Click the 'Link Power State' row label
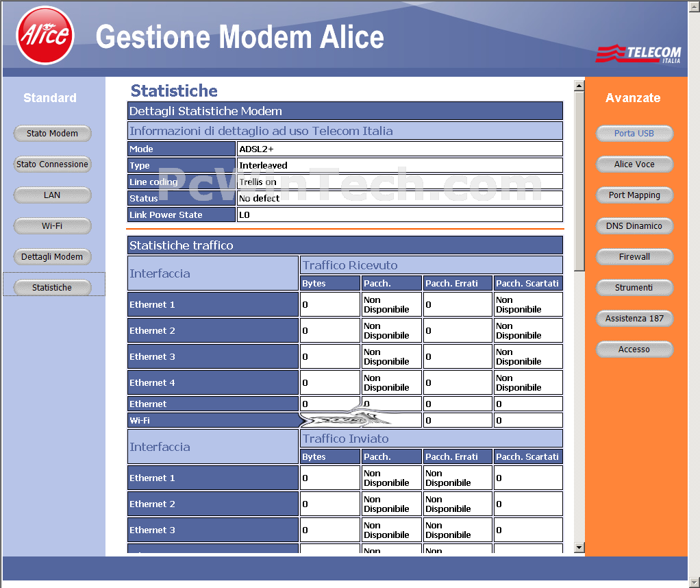This screenshot has width=700, height=588. click(182, 215)
